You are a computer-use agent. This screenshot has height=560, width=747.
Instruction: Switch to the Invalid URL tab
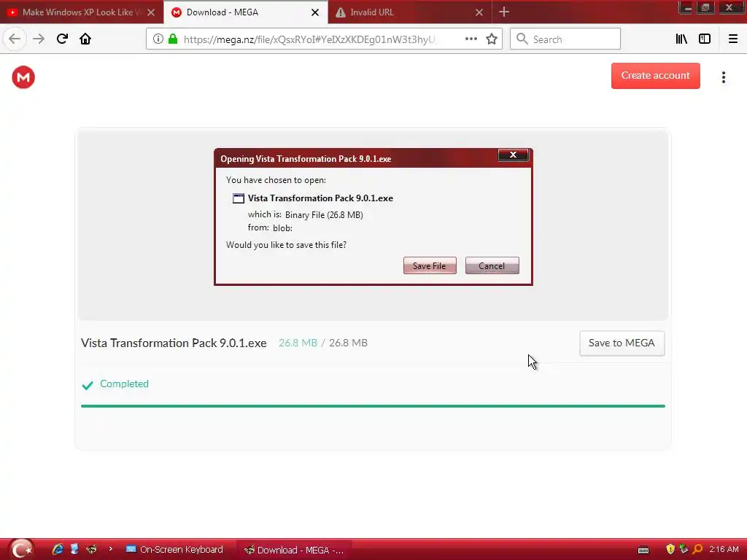pyautogui.click(x=405, y=12)
